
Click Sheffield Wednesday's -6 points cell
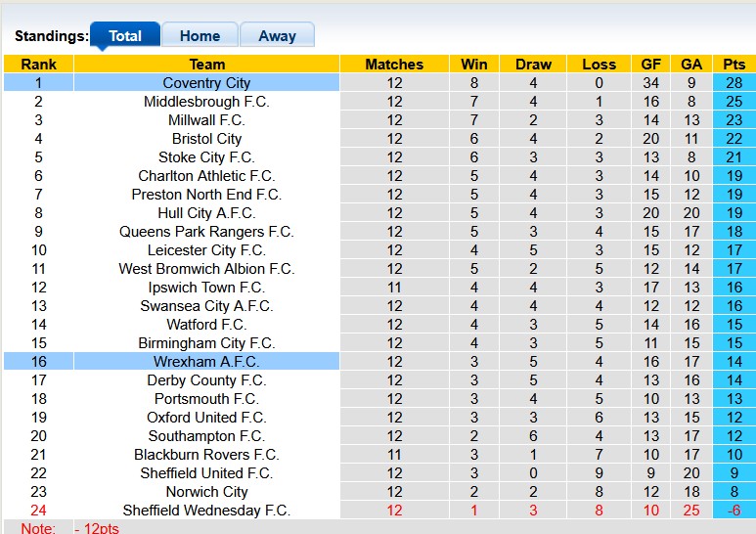click(734, 511)
